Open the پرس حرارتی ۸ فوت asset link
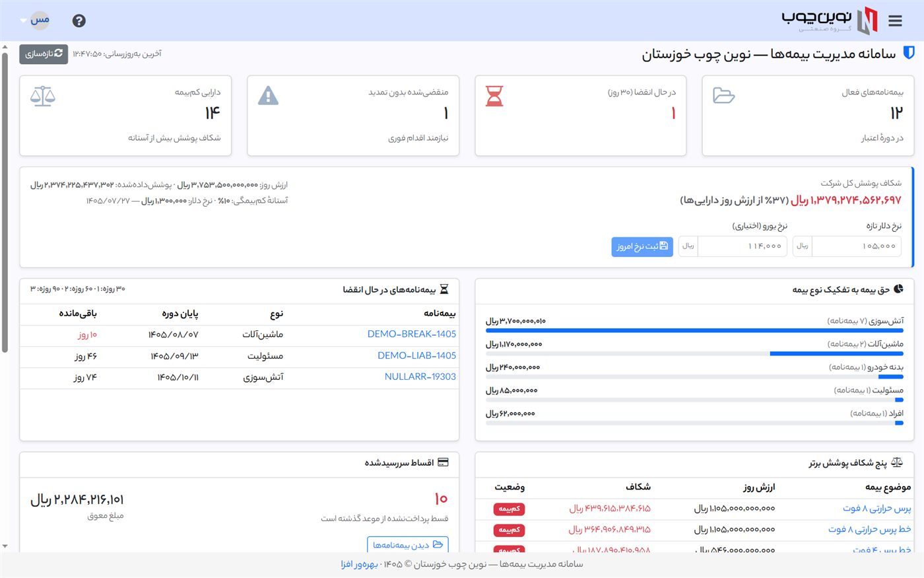This screenshot has width=924, height=578. pyautogui.click(x=877, y=508)
